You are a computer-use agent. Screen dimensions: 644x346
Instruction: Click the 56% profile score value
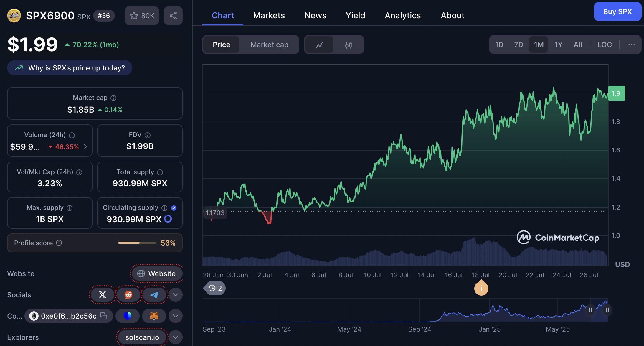click(168, 243)
